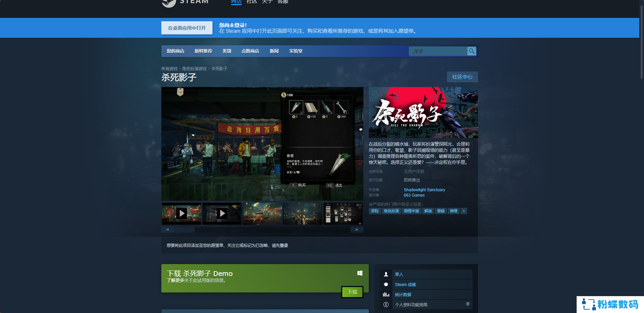Play the first video thumbnail
This screenshot has height=313, width=644.
tap(182, 214)
